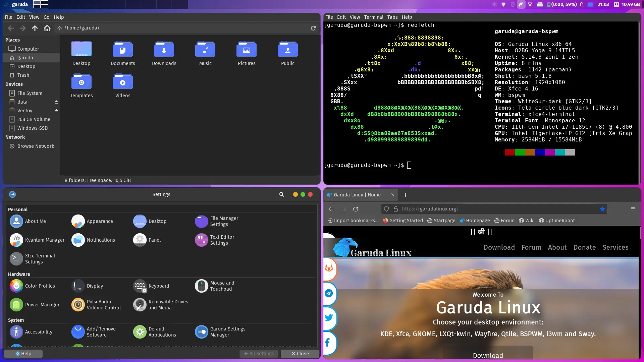
Task: Select Trash in the Places sidebar
Action: [x=31, y=75]
